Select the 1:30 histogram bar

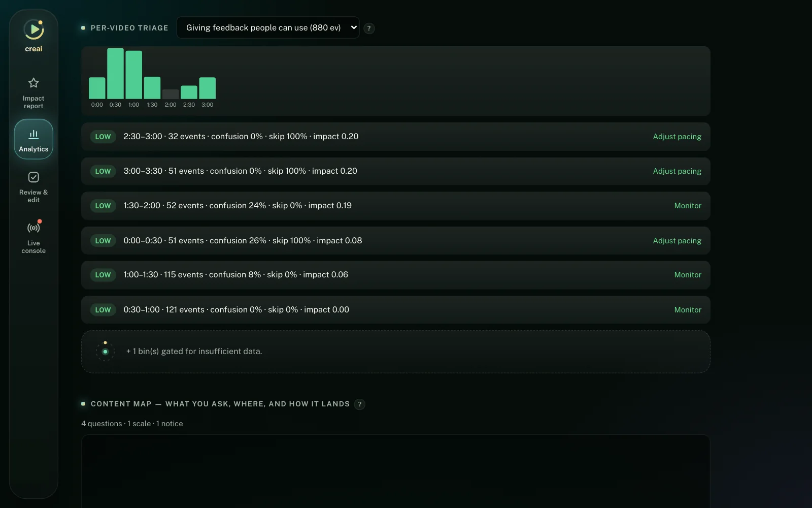(152, 87)
